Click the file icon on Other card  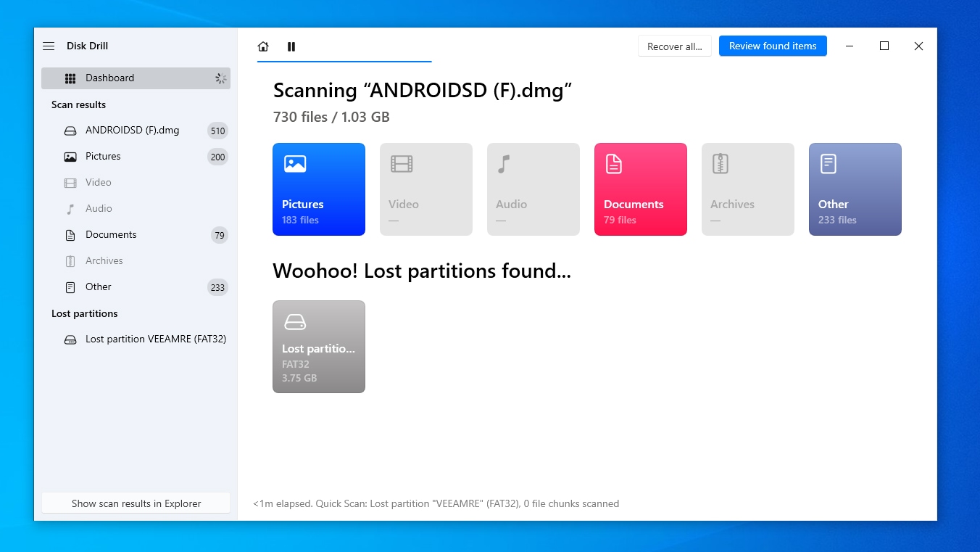(x=828, y=164)
